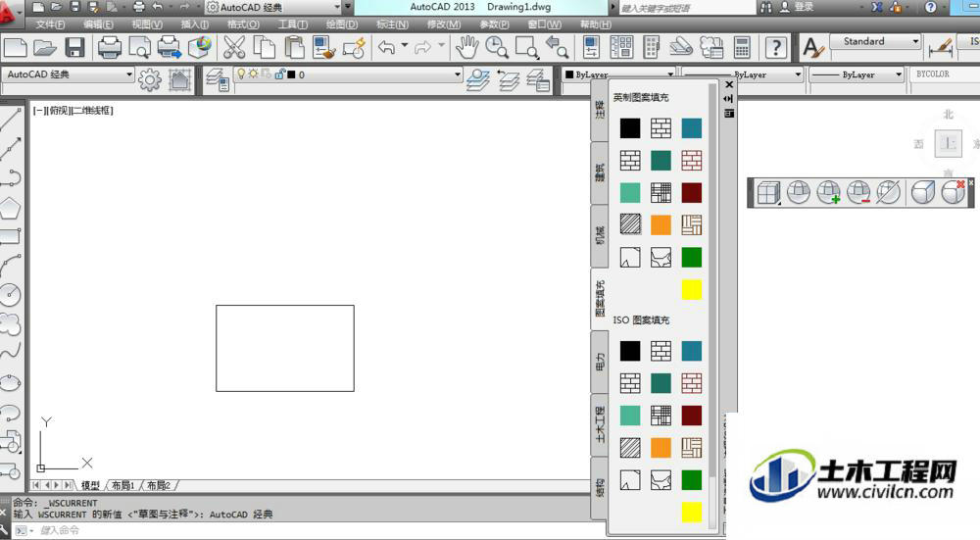Click the Text Style icon
The image size is (980, 540).
pos(812,47)
